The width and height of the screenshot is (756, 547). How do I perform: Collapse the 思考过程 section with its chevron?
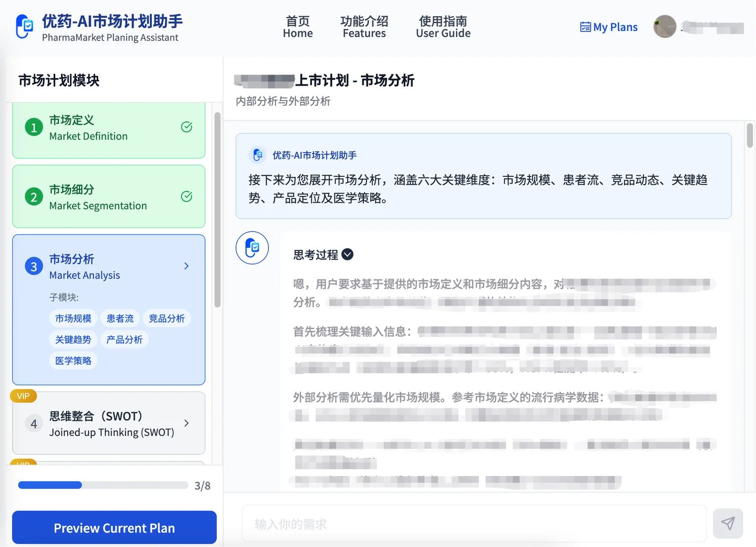(x=347, y=254)
